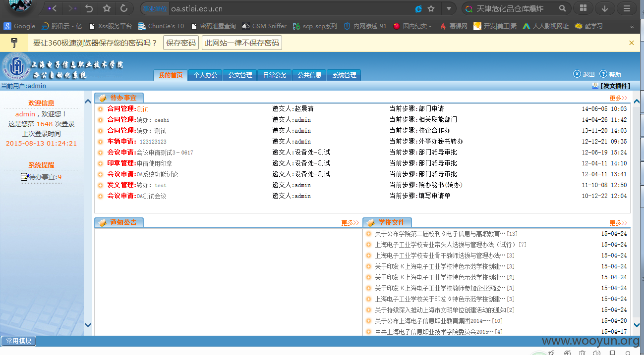The width and height of the screenshot is (644, 355).
Task: Open the 发文管理:转办: test item
Action: (x=137, y=185)
